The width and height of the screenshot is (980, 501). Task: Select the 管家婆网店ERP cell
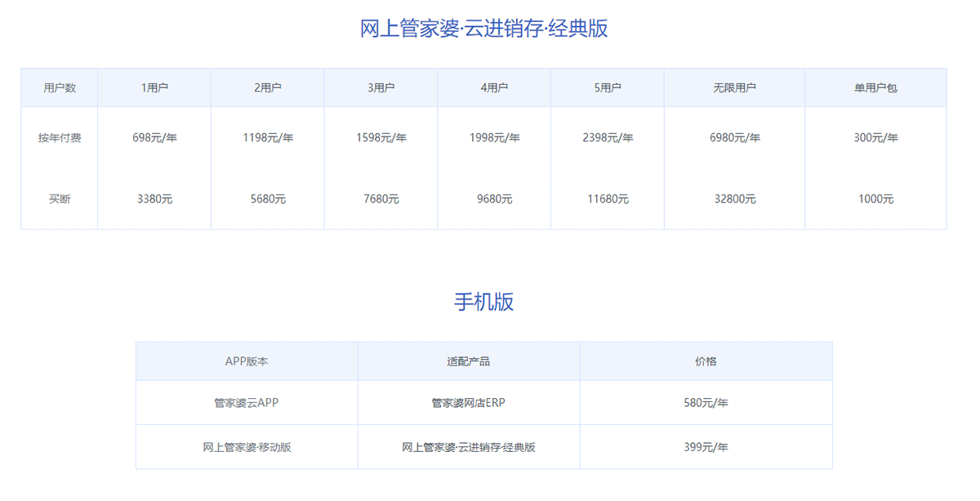(469, 403)
